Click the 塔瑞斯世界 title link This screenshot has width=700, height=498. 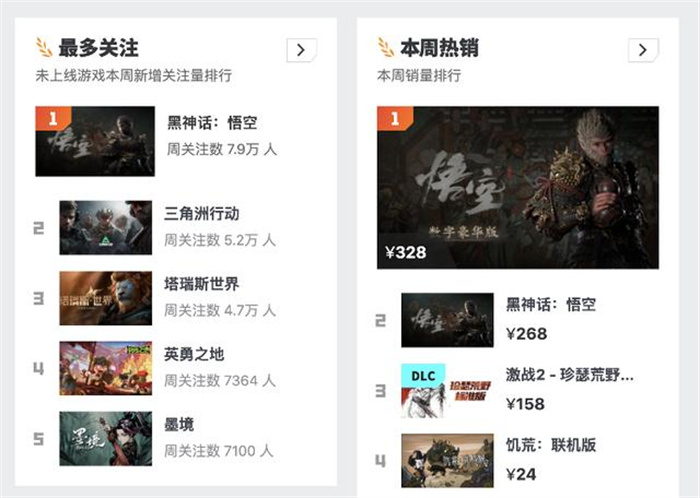pyautogui.click(x=201, y=284)
